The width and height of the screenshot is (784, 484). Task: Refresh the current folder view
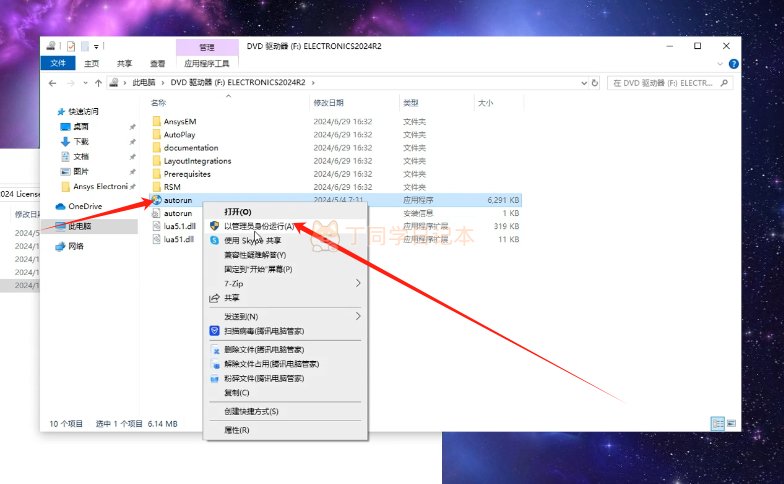pyautogui.click(x=595, y=83)
